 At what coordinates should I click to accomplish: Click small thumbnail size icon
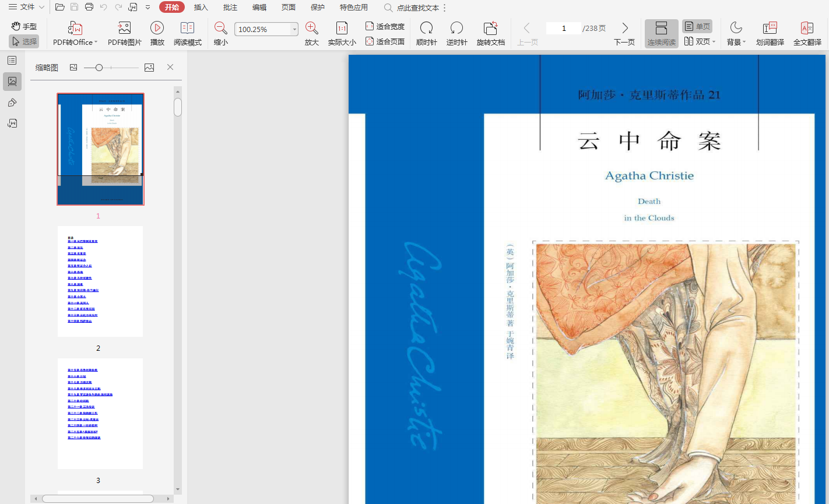pos(73,68)
